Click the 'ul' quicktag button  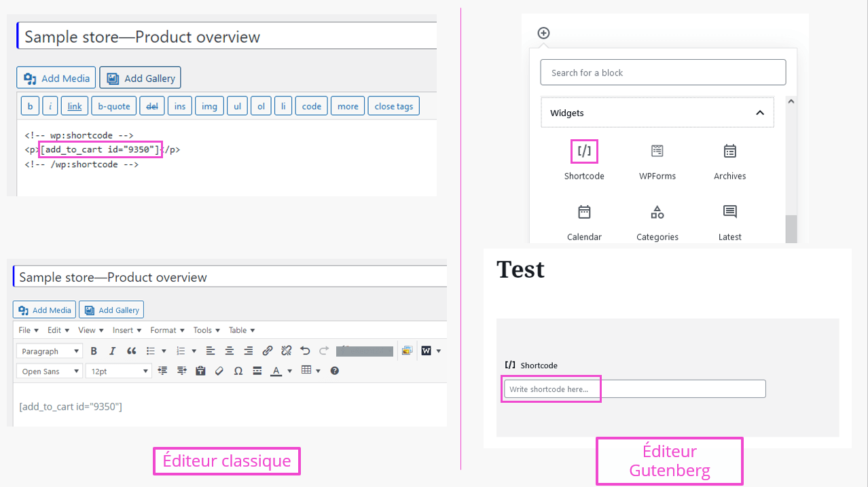click(x=237, y=106)
